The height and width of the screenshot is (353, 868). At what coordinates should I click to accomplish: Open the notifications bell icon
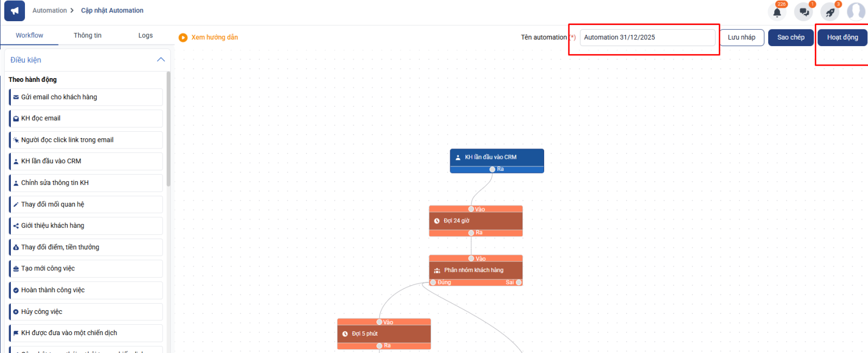tap(777, 12)
